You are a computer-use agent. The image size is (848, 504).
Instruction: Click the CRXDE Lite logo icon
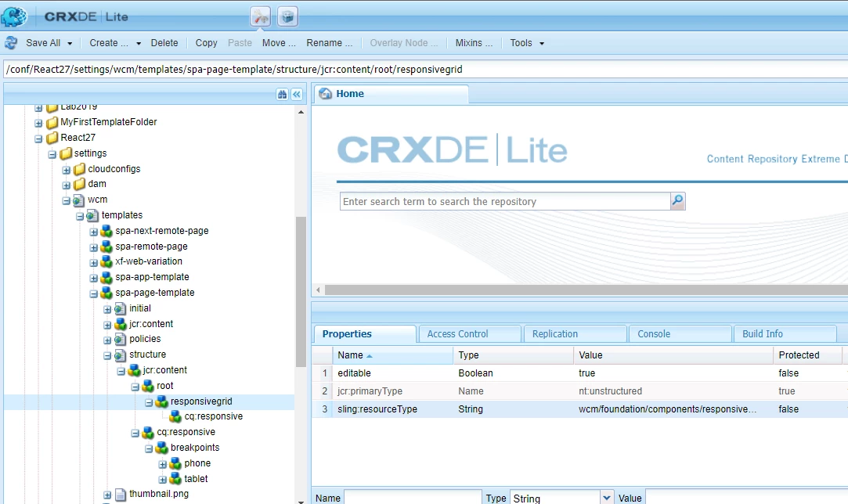(14, 16)
